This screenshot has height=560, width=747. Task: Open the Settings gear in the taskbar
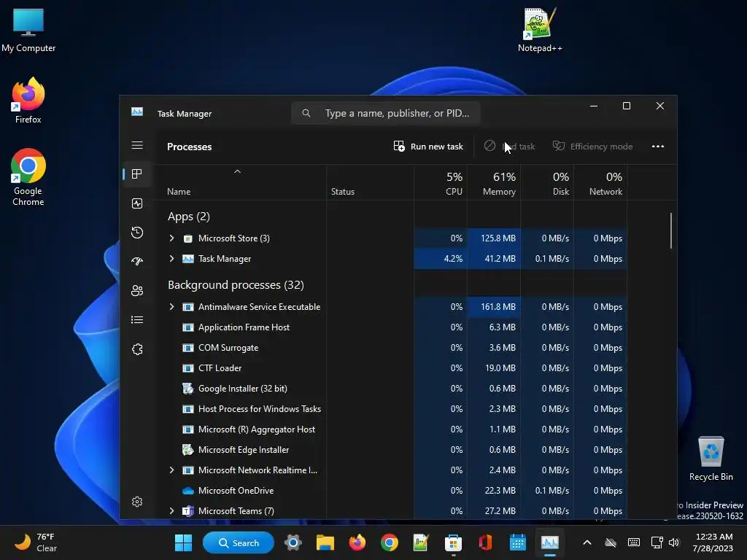293,542
